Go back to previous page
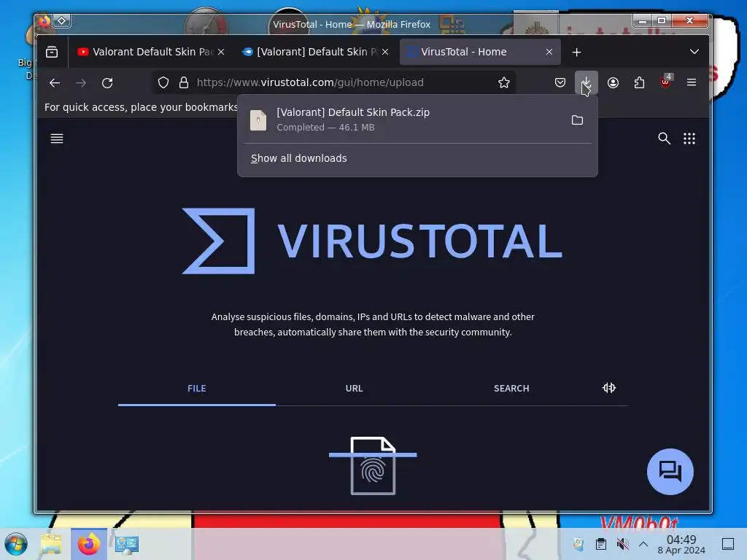This screenshot has width=747, height=560. (x=55, y=83)
